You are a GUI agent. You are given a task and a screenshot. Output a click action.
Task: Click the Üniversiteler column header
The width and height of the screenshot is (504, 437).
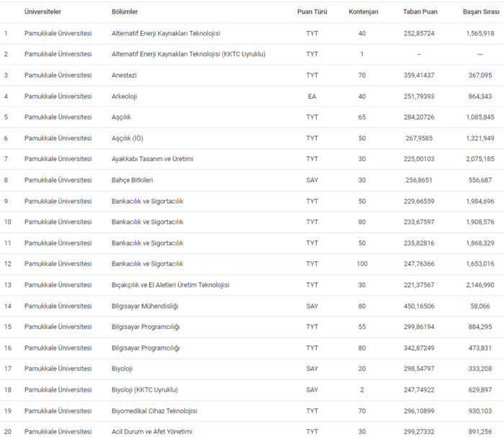click(x=42, y=12)
